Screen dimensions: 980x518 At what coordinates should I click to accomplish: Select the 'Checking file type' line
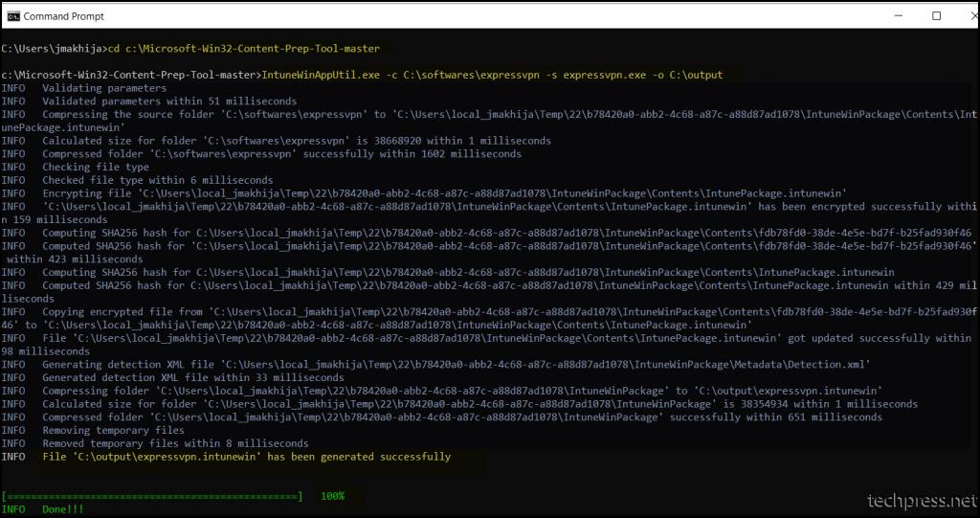click(75, 167)
